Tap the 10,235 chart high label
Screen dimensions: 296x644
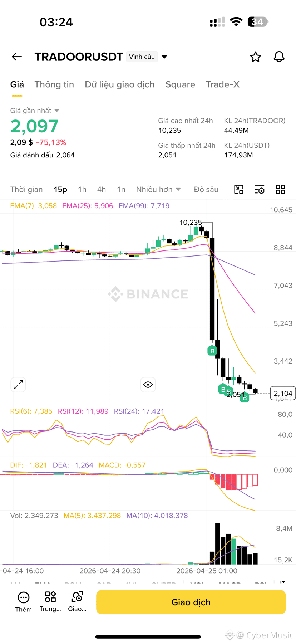click(191, 223)
